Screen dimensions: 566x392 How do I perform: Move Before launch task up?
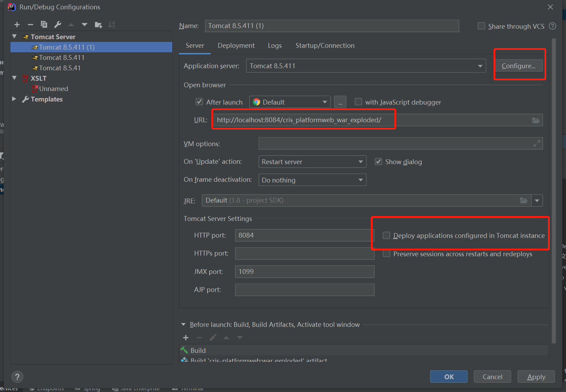[x=226, y=338]
